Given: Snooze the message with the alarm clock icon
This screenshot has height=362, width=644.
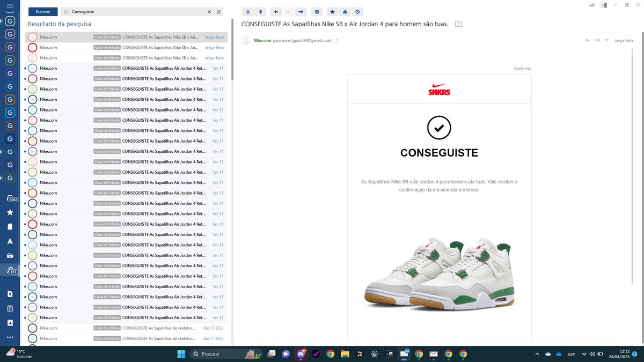Looking at the screenshot, I should 317,11.
